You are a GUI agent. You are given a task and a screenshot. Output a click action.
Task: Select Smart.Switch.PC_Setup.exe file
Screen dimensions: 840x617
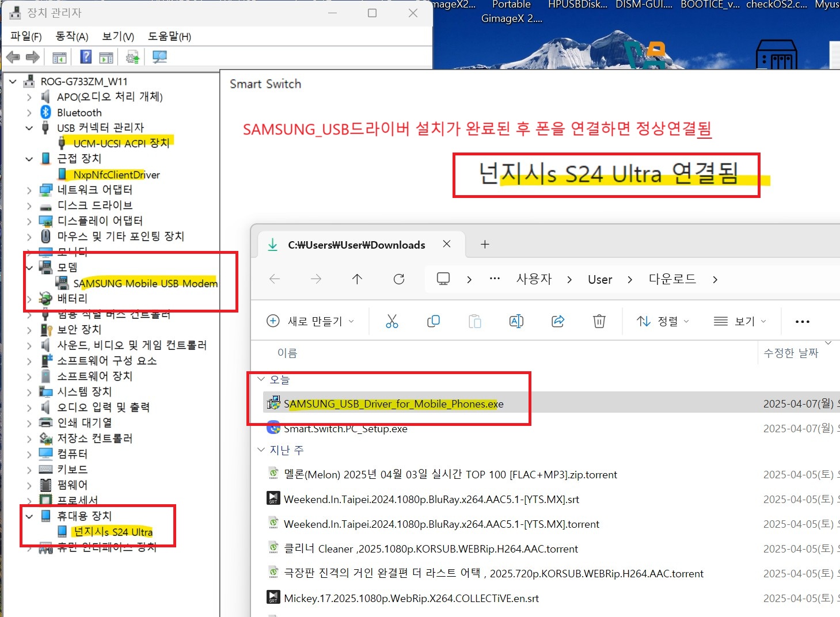345,429
